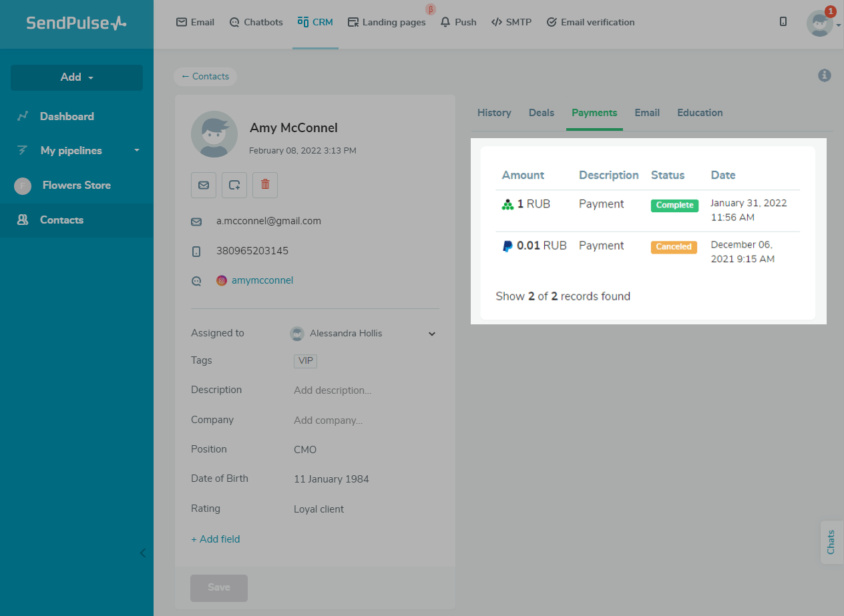
Task: Click the send email envelope icon button
Action: coord(204,185)
